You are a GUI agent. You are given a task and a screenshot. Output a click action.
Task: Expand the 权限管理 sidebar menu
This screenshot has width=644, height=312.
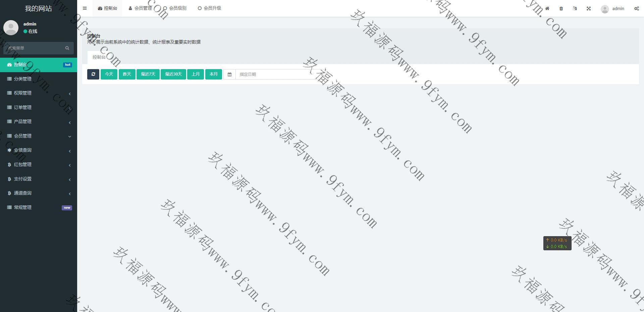[38, 93]
